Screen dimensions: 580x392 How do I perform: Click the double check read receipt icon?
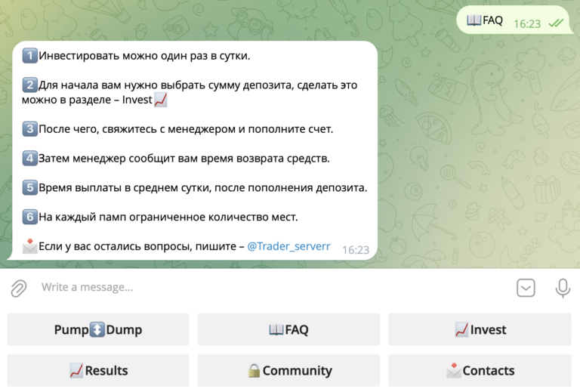pyautogui.click(x=556, y=23)
